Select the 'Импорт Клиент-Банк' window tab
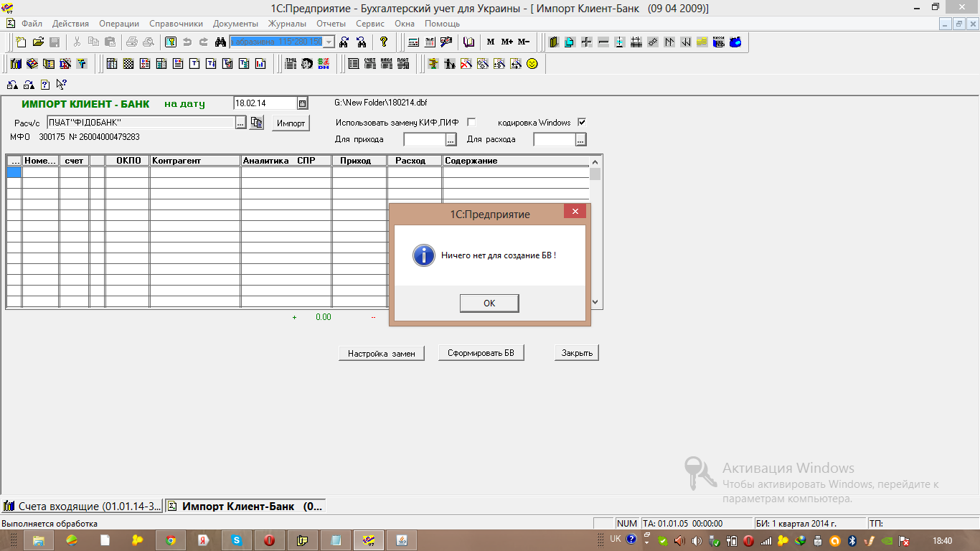The width and height of the screenshot is (980, 551). (245, 506)
